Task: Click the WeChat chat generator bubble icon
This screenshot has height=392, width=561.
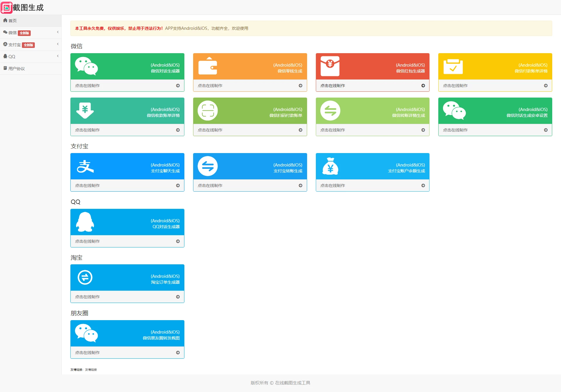Action: (86, 66)
